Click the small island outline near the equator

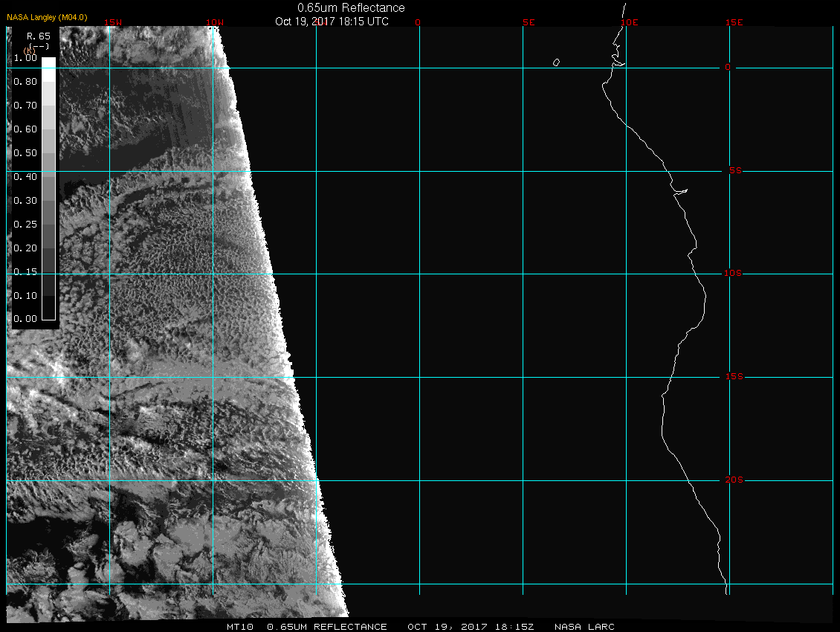click(556, 62)
